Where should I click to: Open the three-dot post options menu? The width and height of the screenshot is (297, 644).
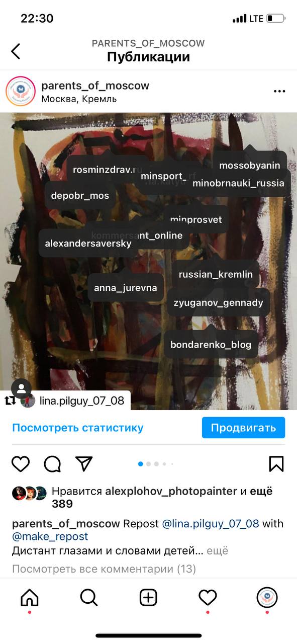[x=279, y=92]
